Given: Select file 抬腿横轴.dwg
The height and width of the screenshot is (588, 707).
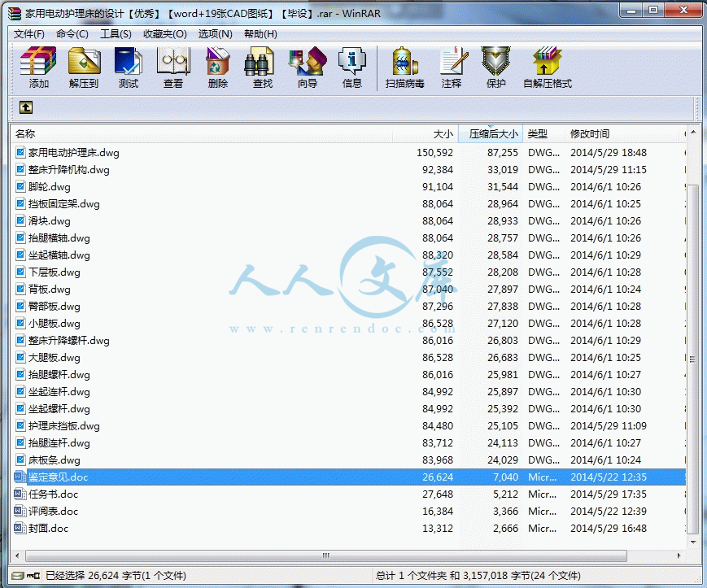Looking at the screenshot, I should 59,238.
